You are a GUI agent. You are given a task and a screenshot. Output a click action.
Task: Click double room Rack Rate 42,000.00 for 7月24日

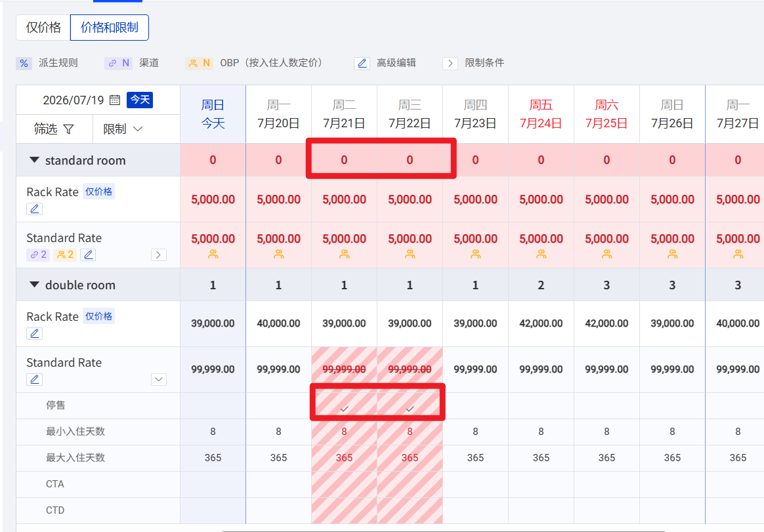(541, 323)
